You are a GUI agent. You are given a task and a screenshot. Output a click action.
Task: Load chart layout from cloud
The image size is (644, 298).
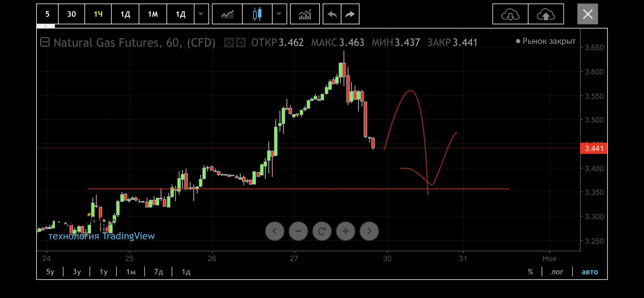coord(510,14)
